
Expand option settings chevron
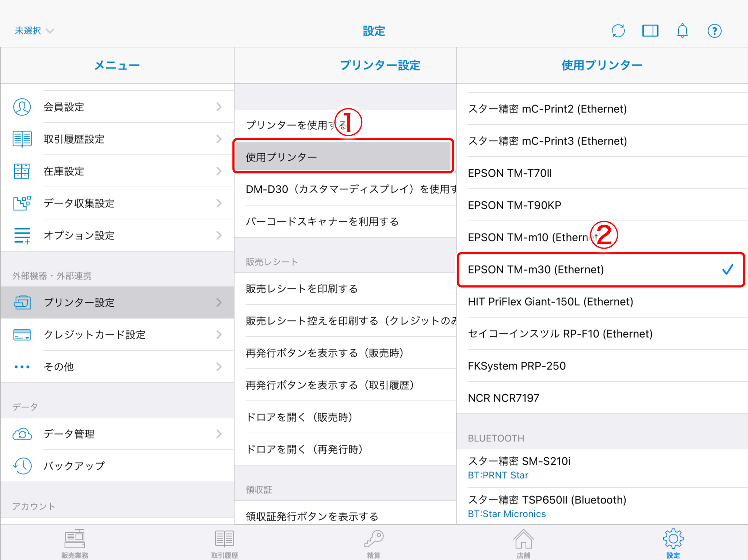coord(219,235)
